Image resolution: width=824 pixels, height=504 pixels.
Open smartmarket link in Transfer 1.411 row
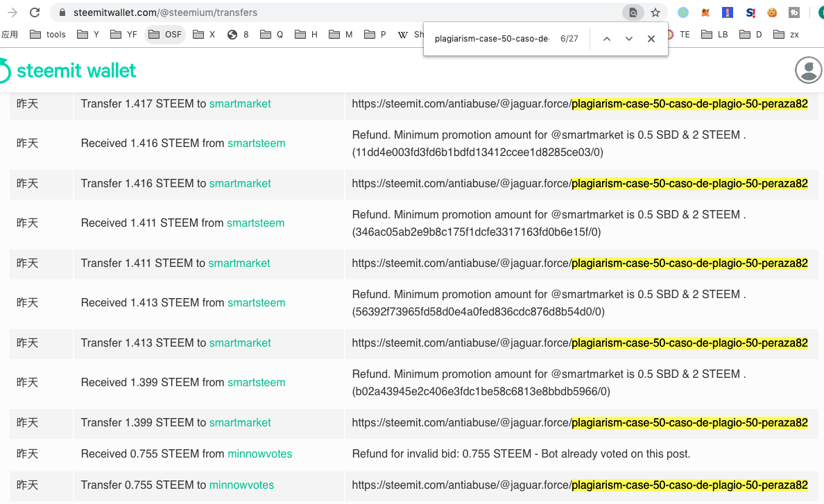tap(239, 263)
